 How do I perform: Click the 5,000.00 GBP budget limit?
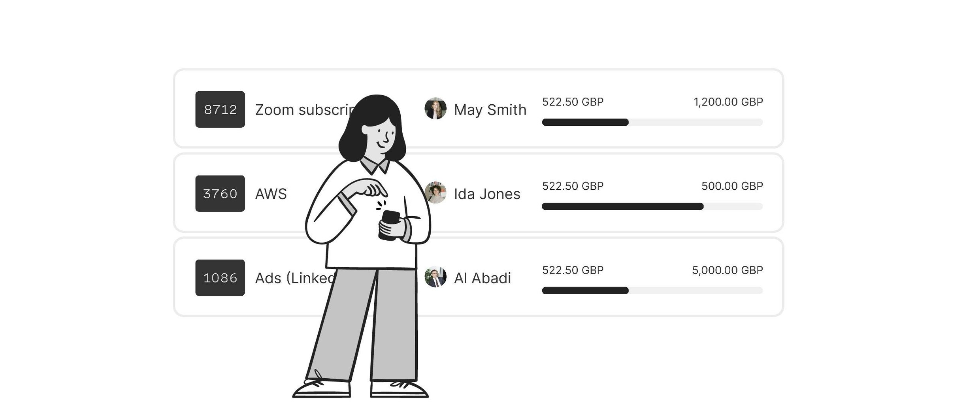[x=727, y=270]
